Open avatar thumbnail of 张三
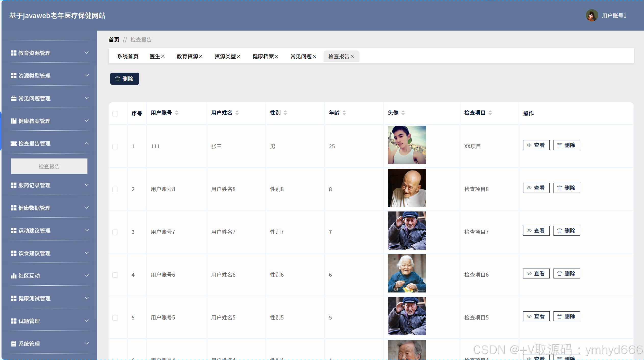Image resolution: width=644 pixels, height=360 pixels. tap(407, 145)
